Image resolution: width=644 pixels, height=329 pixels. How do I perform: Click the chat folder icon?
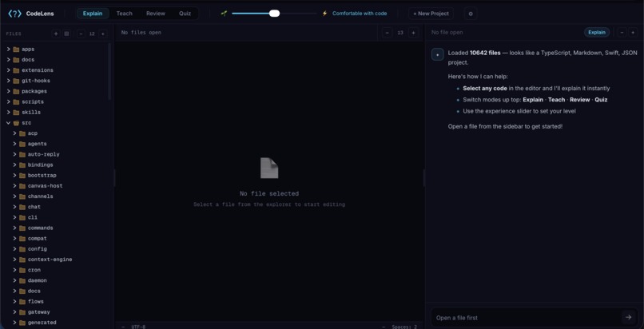[x=22, y=207]
